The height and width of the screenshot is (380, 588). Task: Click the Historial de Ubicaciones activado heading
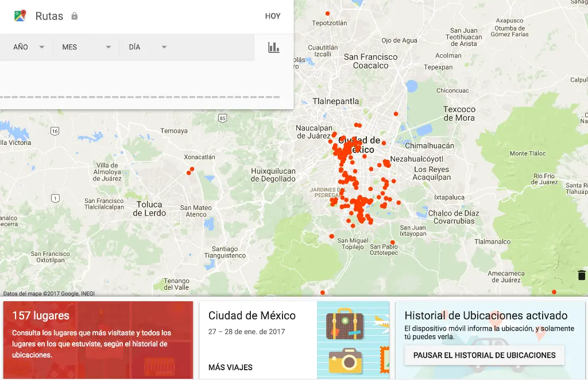pyautogui.click(x=486, y=316)
